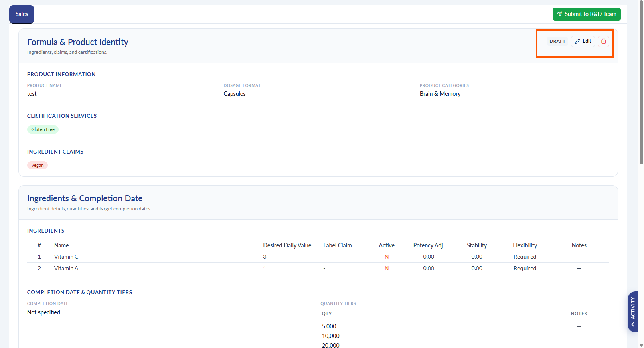644x348 pixels.
Task: Click the Notes column header in ingredients
Action: pos(579,245)
